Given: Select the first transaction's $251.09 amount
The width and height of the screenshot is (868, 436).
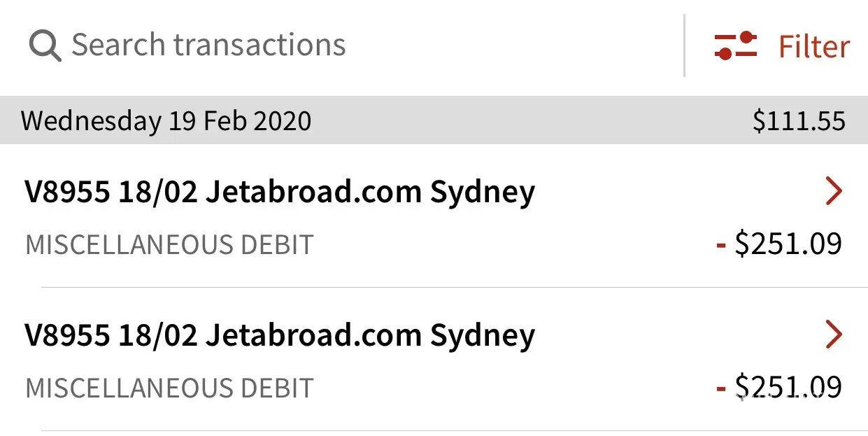Looking at the screenshot, I should pos(788,244).
